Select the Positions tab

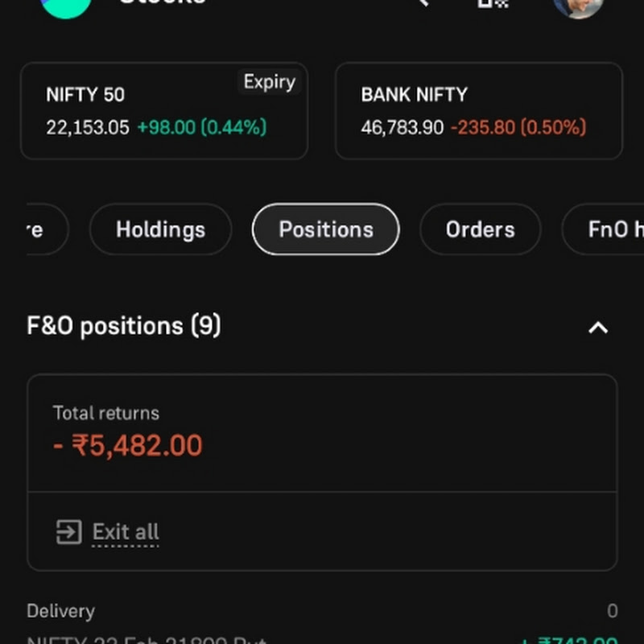coord(325,229)
